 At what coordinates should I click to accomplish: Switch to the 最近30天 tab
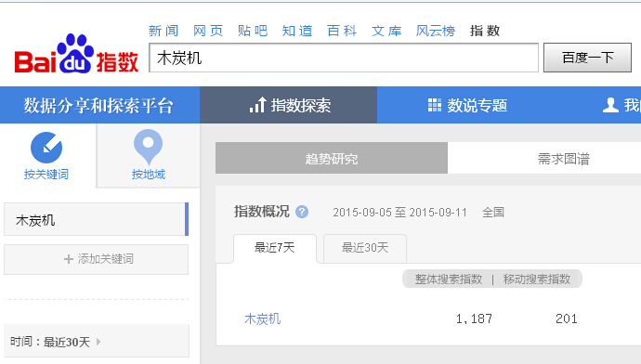[365, 248]
